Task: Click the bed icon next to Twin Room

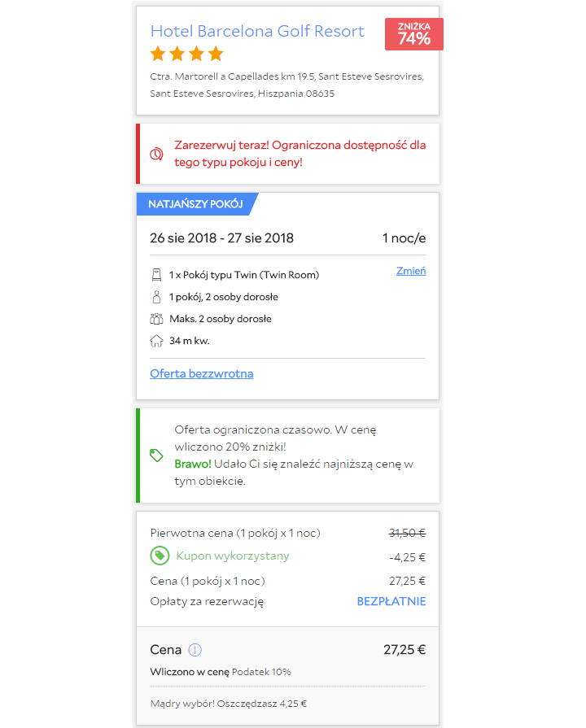Action: [x=156, y=275]
